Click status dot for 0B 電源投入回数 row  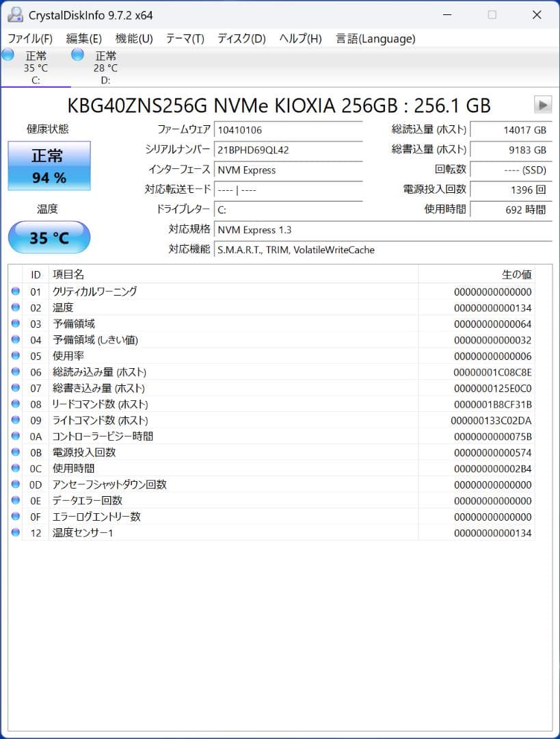[16, 452]
